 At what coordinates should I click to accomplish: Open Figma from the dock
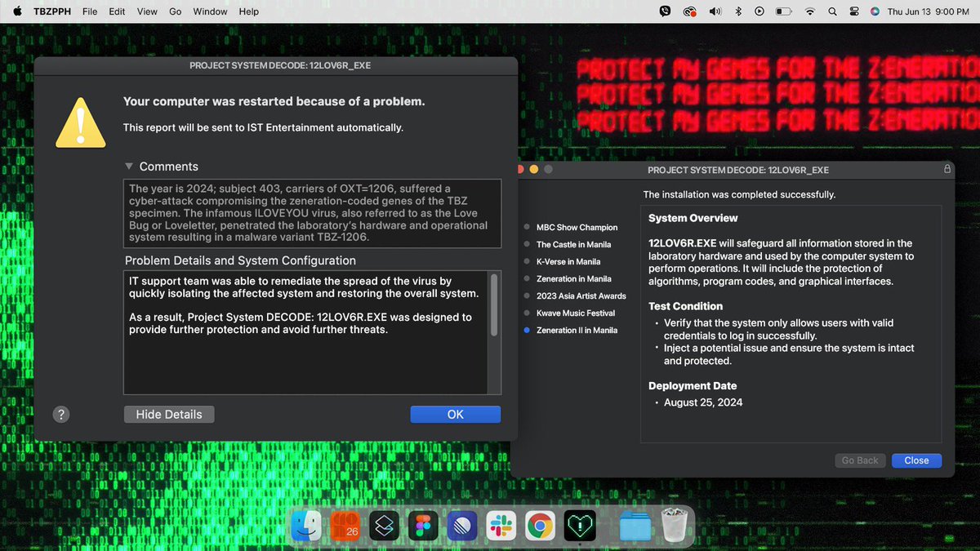coord(422,526)
